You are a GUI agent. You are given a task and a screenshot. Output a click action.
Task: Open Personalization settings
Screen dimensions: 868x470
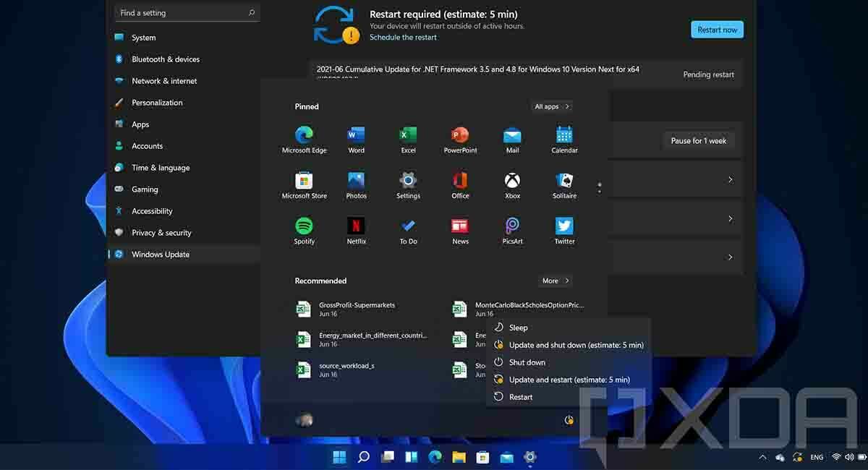click(x=184, y=103)
